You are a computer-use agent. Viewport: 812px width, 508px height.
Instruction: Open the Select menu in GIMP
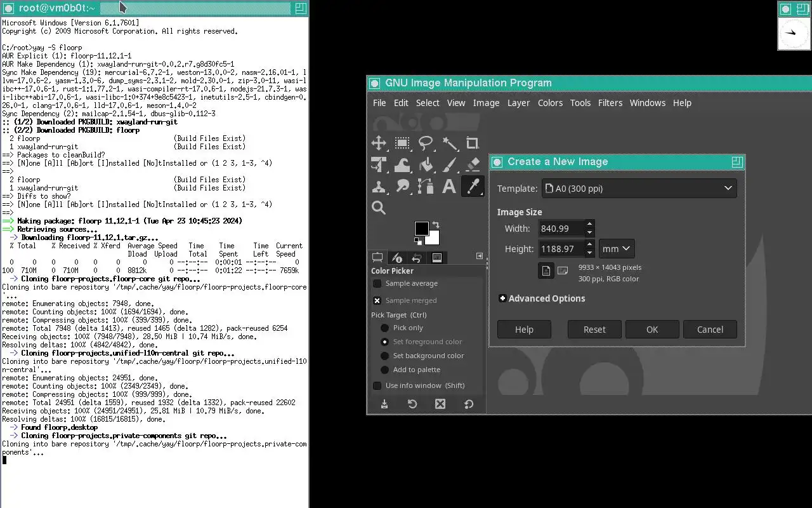coord(428,103)
